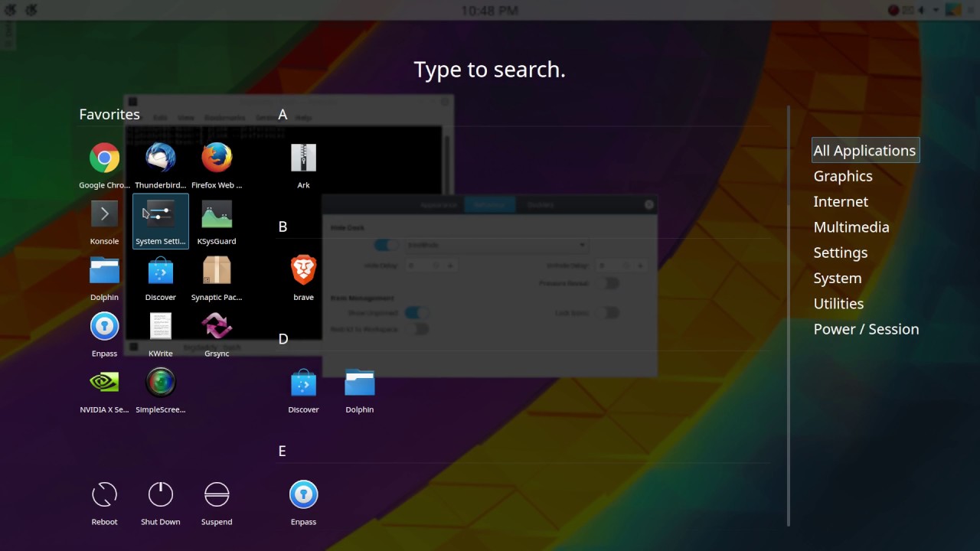The width and height of the screenshot is (980, 551).
Task: Launch NVIDIA X Server Settings
Action: point(104,389)
